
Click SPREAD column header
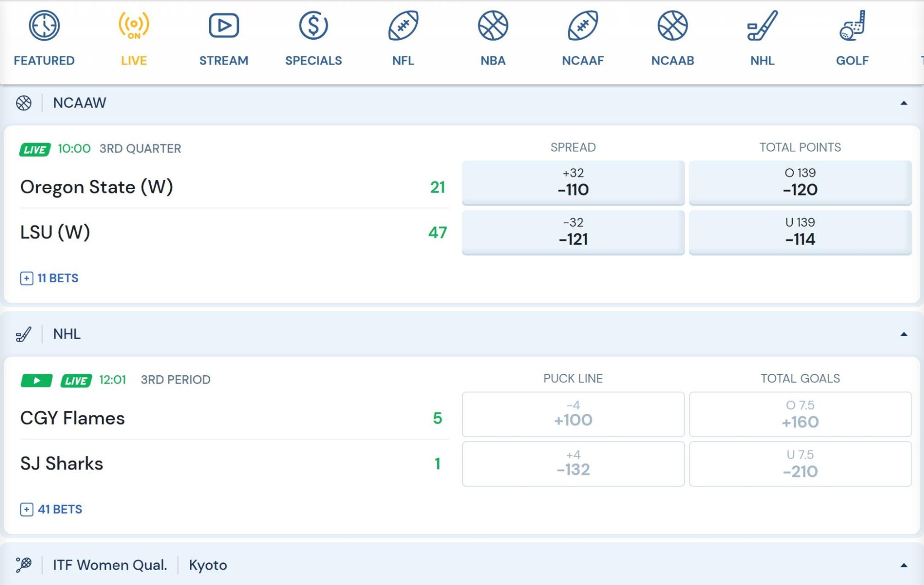[573, 147]
